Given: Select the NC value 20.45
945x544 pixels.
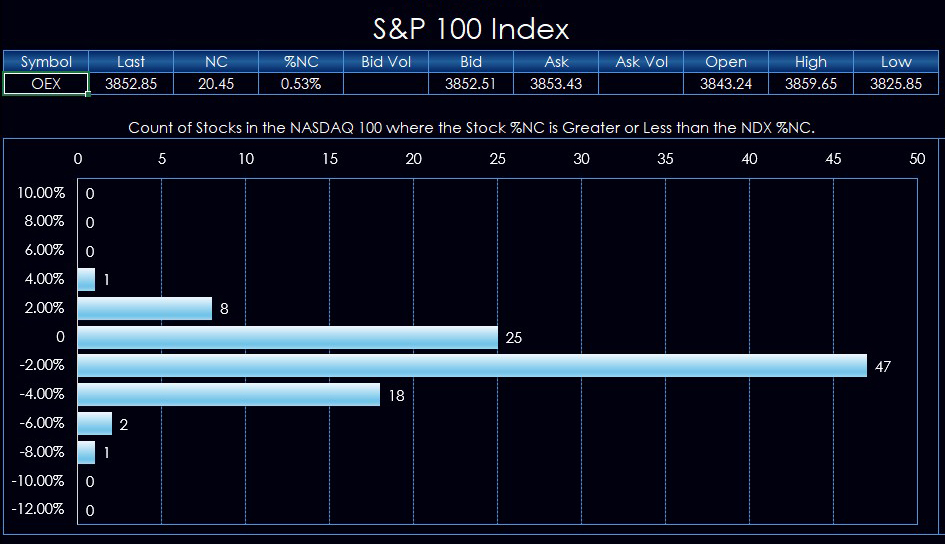Looking at the screenshot, I should pyautogui.click(x=216, y=84).
